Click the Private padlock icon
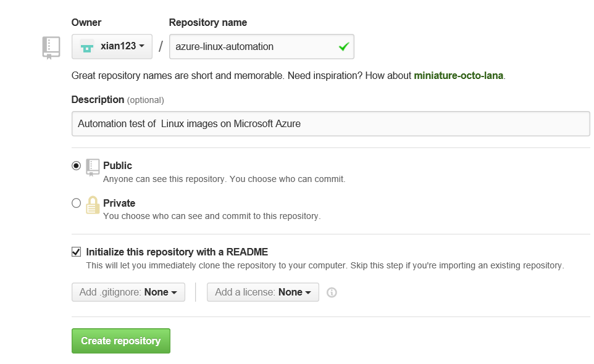 click(x=93, y=205)
